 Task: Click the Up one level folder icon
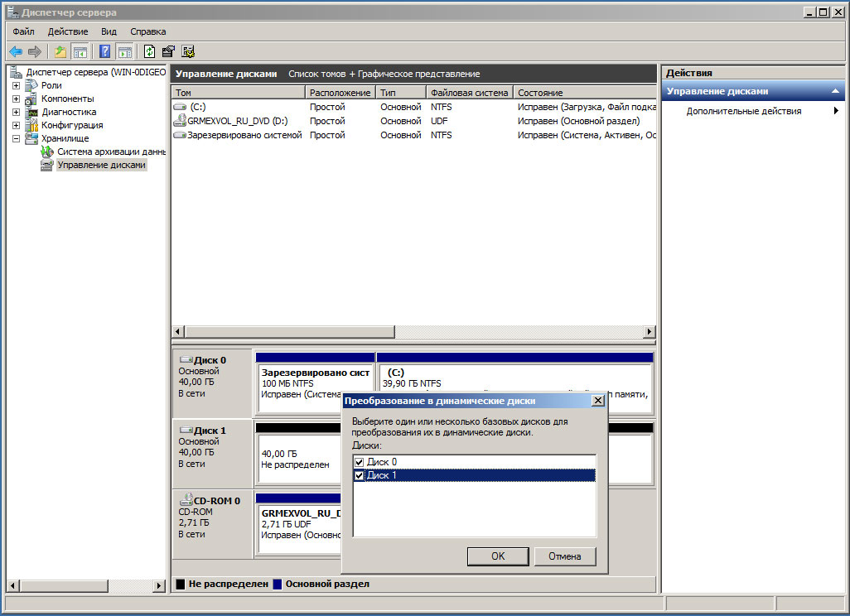pos(60,51)
